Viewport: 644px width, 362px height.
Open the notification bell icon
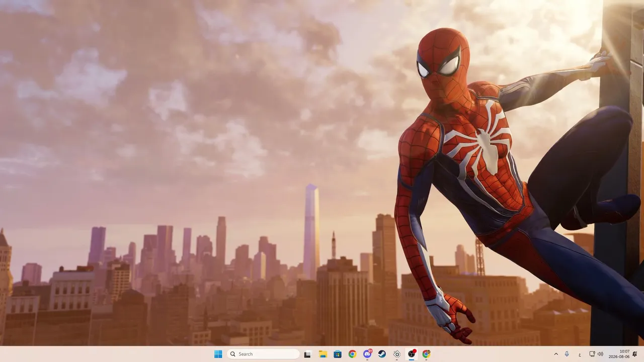(x=635, y=354)
